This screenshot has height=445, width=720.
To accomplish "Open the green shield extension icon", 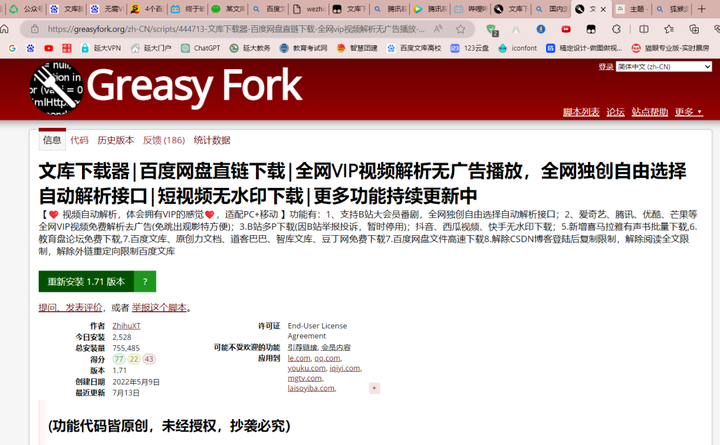I will click(491, 30).
